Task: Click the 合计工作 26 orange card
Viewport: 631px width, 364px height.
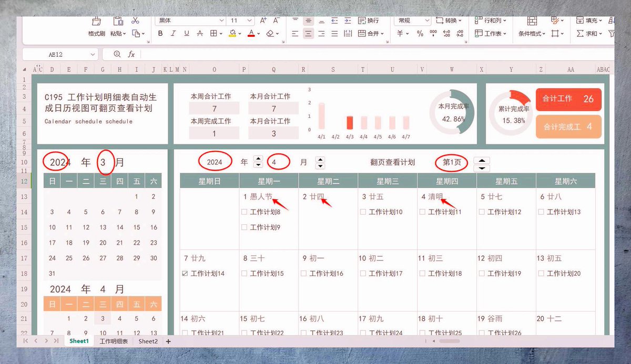Action: [568, 99]
